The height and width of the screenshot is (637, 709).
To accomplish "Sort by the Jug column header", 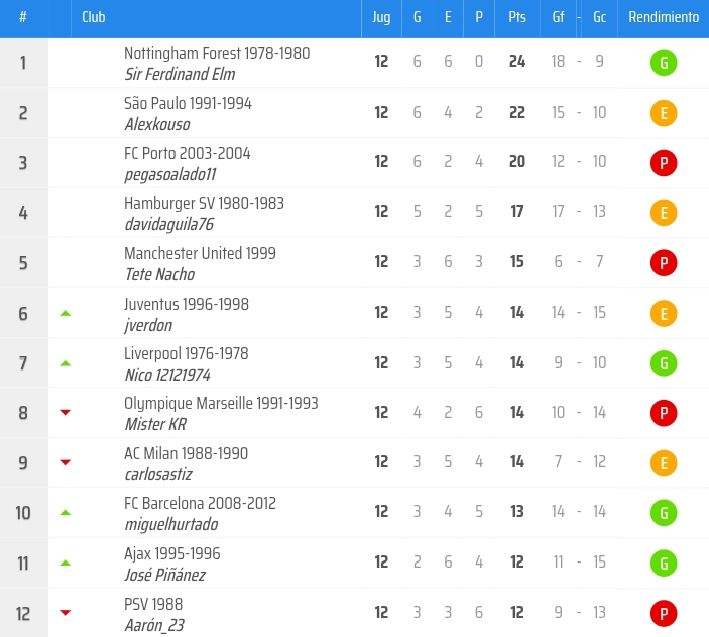I will click(381, 18).
